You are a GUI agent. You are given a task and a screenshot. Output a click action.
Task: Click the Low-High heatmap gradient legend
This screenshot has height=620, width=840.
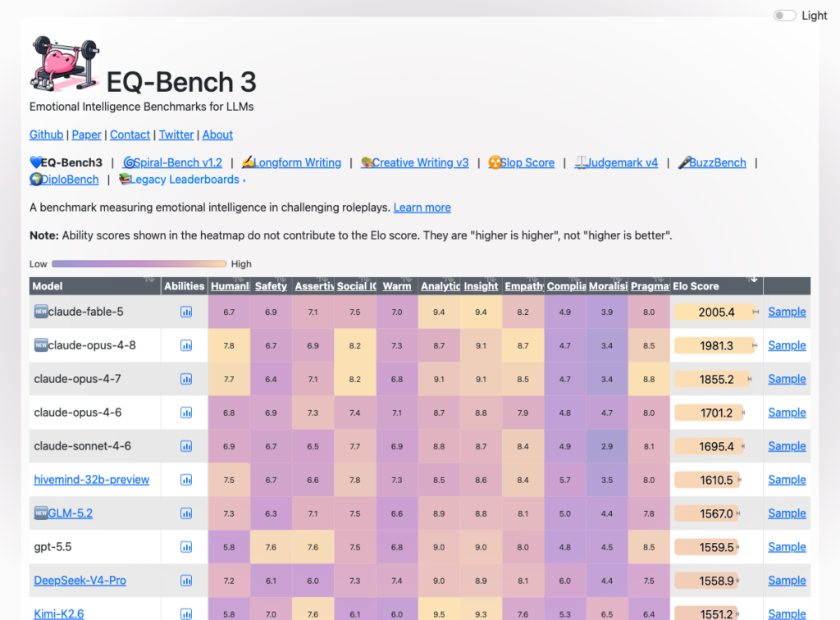[139, 264]
